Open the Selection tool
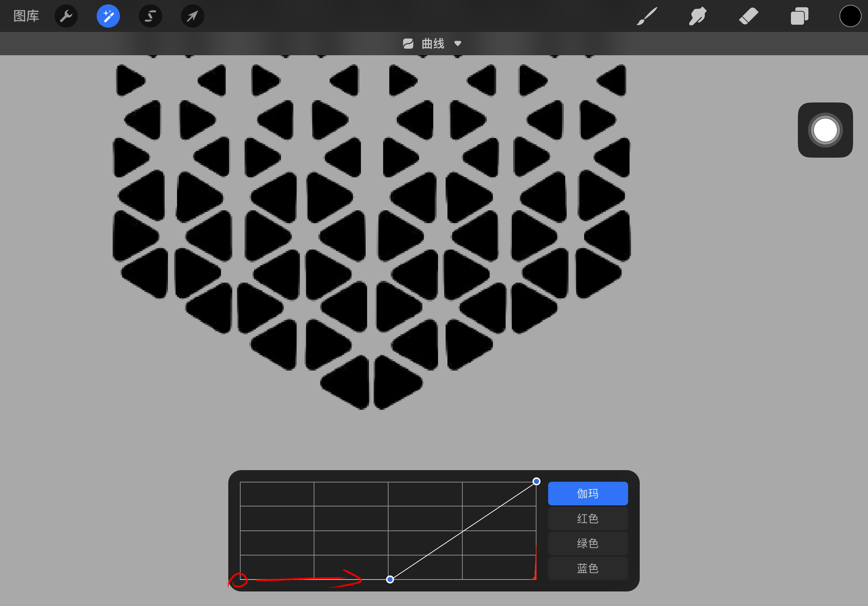This screenshot has width=868, height=606. click(x=150, y=16)
